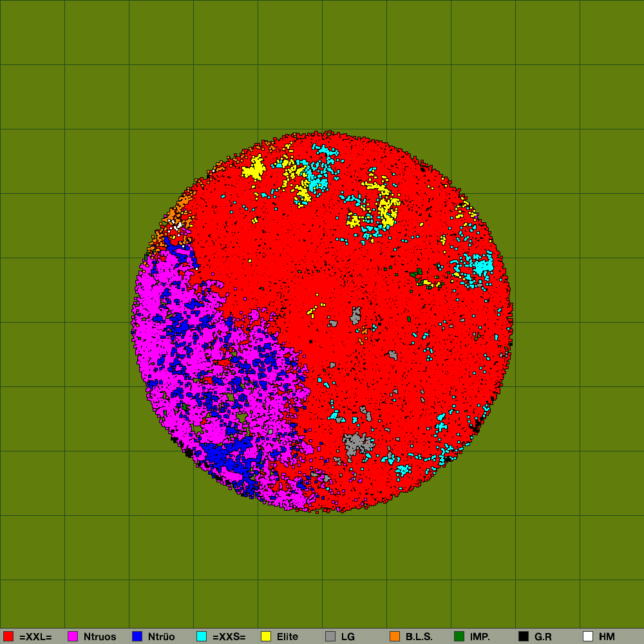Select the HM legend label
The height and width of the screenshot is (644, 644).
pyautogui.click(x=607, y=637)
